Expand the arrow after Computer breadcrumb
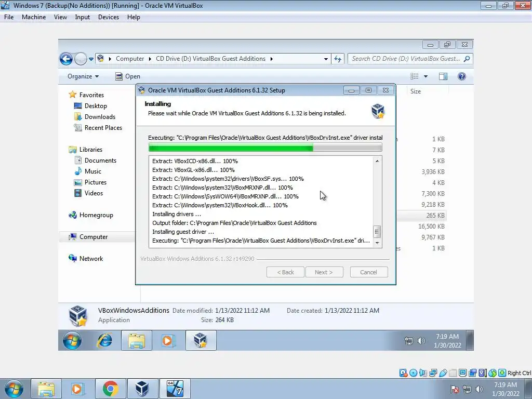Viewport: 532px width, 399px height. 150,59
